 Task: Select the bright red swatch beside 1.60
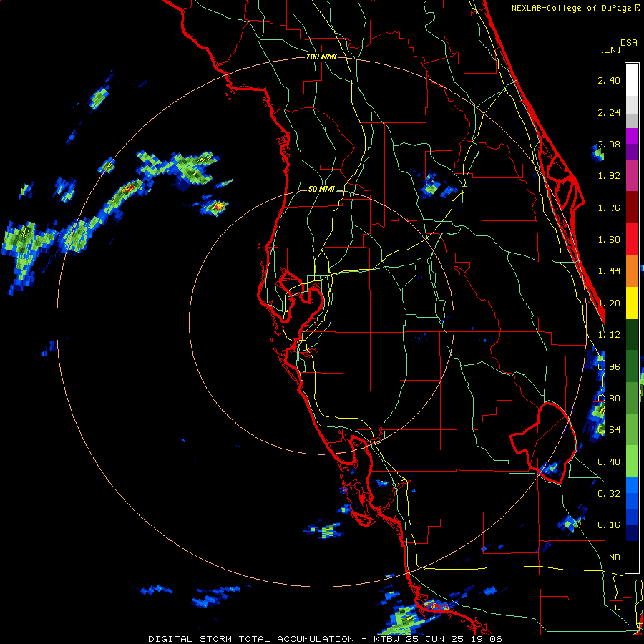coord(632,239)
